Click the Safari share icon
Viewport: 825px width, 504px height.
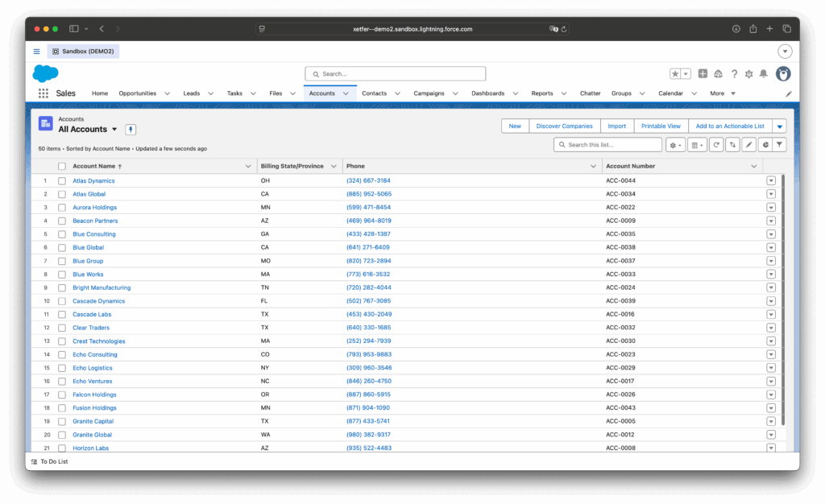point(753,29)
